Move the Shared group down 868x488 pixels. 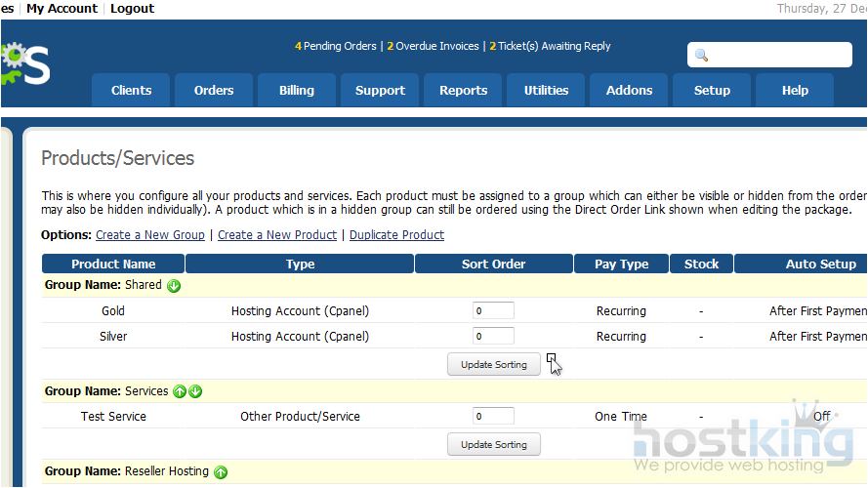pyautogui.click(x=174, y=286)
